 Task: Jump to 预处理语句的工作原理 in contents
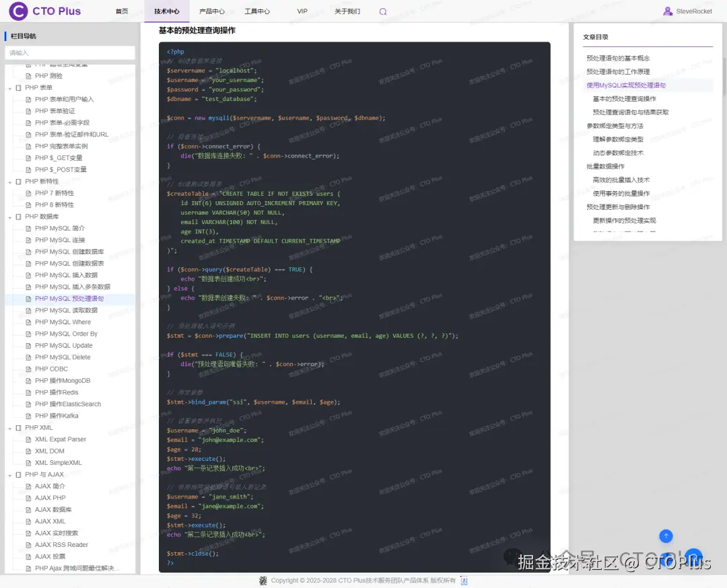click(618, 71)
